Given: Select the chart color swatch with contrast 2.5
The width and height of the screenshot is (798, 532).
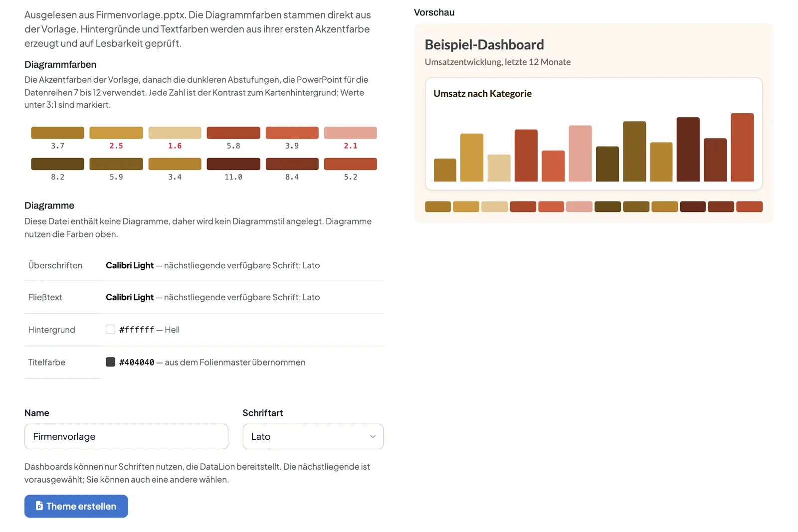Looking at the screenshot, I should (116, 133).
